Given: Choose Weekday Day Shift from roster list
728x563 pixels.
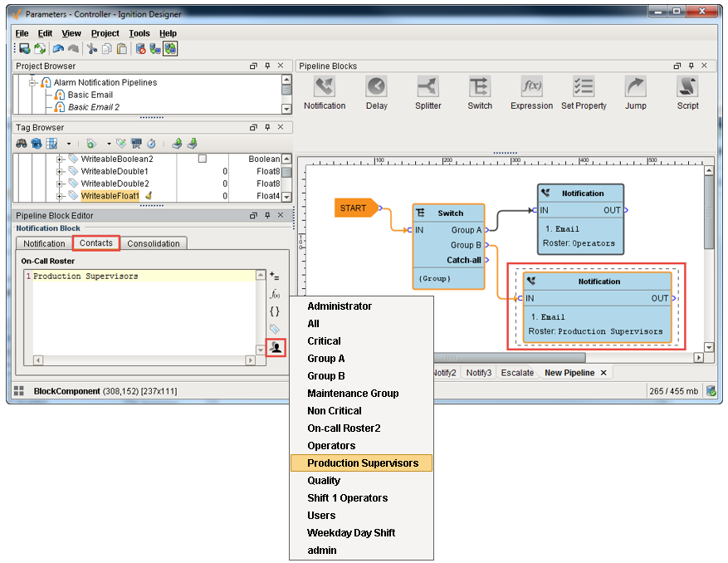Looking at the screenshot, I should 362,532.
